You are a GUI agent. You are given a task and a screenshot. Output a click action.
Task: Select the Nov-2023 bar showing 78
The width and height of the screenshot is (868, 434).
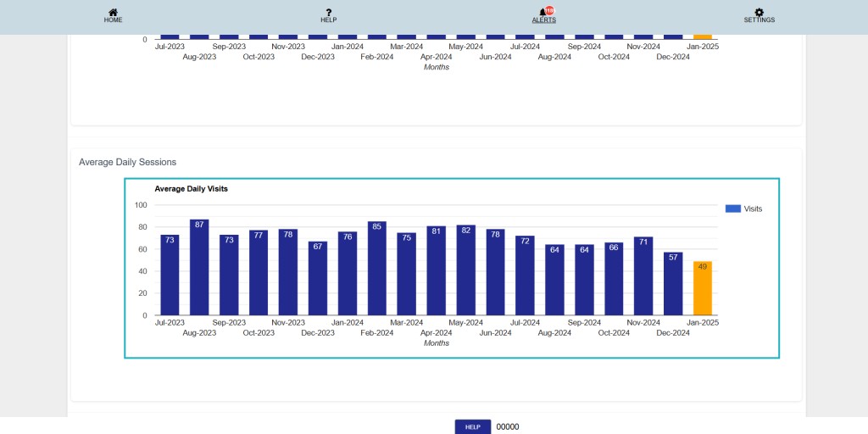(288, 272)
